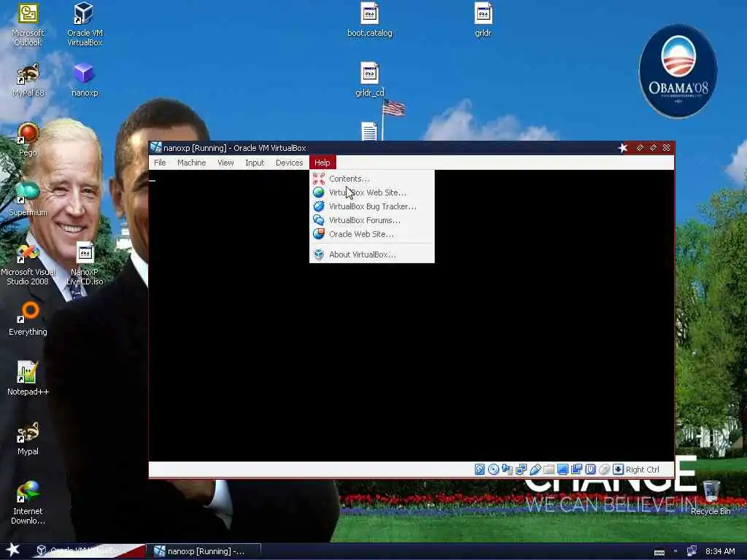The height and width of the screenshot is (560, 747).
Task: Click the shared folders indicator icon
Action: coord(549,470)
